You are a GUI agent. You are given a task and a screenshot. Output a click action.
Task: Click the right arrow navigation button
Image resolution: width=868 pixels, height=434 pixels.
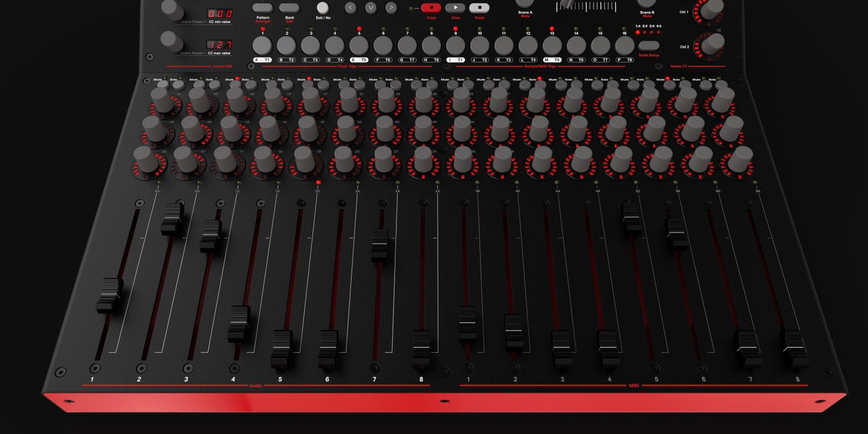pyautogui.click(x=391, y=8)
